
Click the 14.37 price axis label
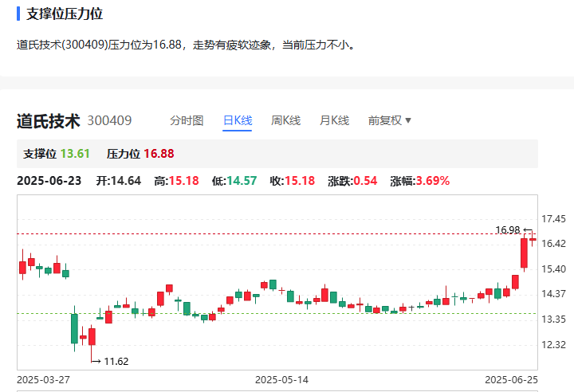tap(553, 293)
